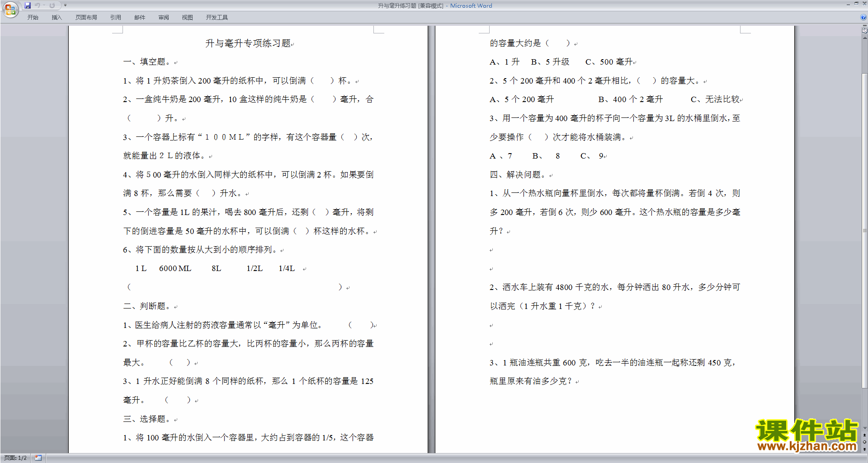Click the macro recording icon in status bar
Viewport: 868px width, 463px height.
[38, 458]
